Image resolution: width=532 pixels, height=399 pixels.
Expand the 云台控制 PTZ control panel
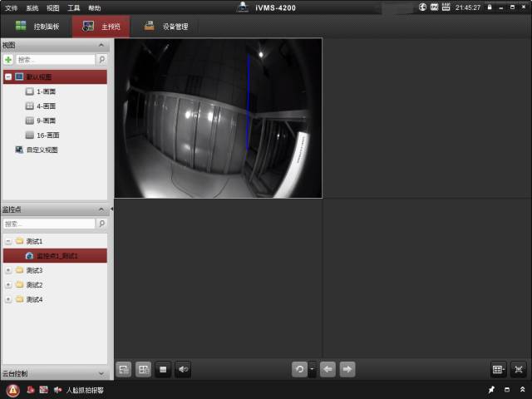pyautogui.click(x=101, y=374)
